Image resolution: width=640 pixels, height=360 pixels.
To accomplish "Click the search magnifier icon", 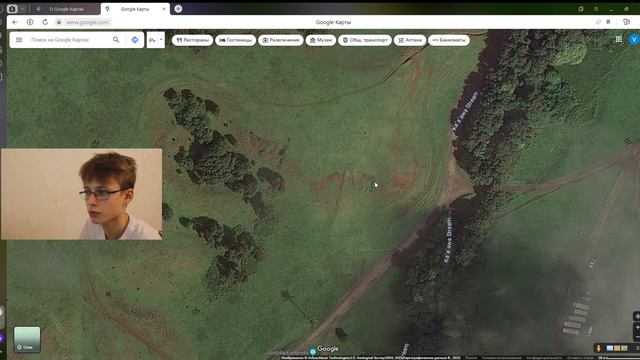I will tap(116, 40).
